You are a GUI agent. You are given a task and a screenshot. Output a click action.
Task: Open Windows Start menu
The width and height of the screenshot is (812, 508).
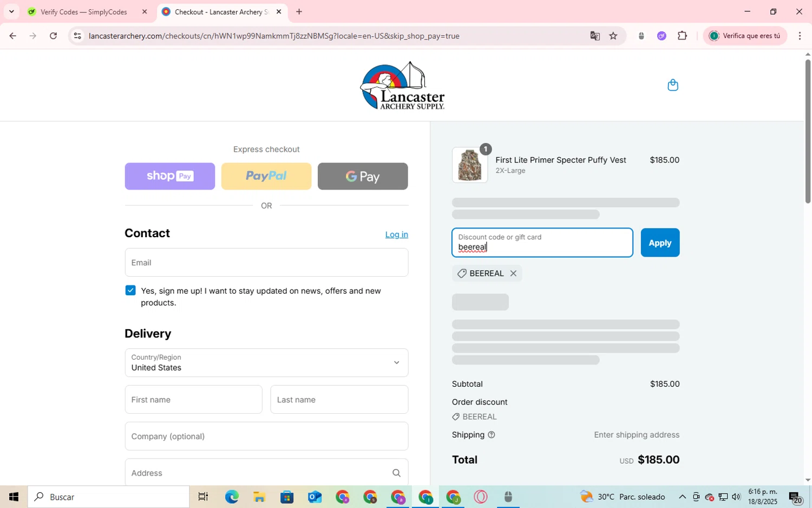[x=14, y=497]
